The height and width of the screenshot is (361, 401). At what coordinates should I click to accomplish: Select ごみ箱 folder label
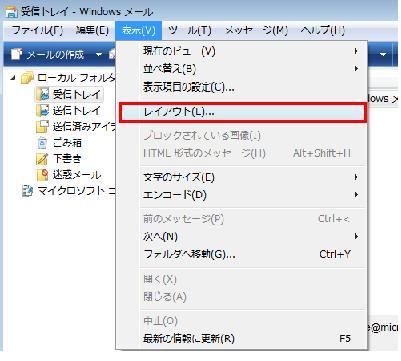(x=67, y=142)
